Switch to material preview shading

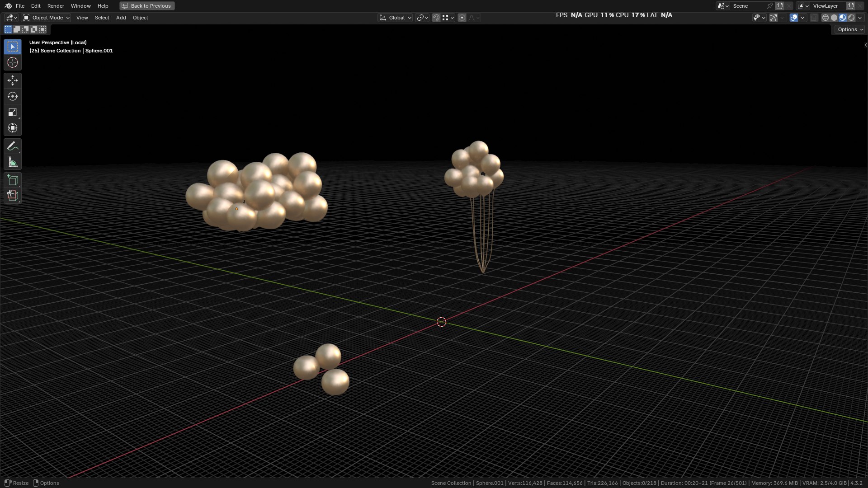pos(843,18)
